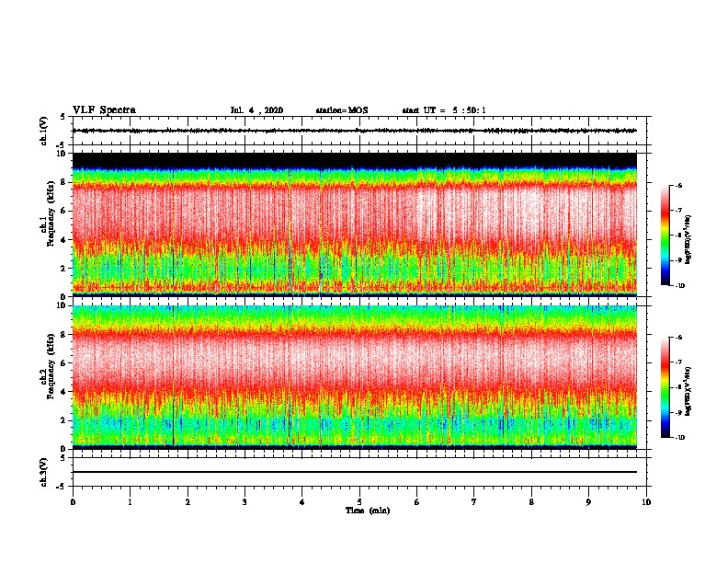Click the ch.1 spectrogram colorbar
This screenshot has height=563, width=728.
[665, 236]
